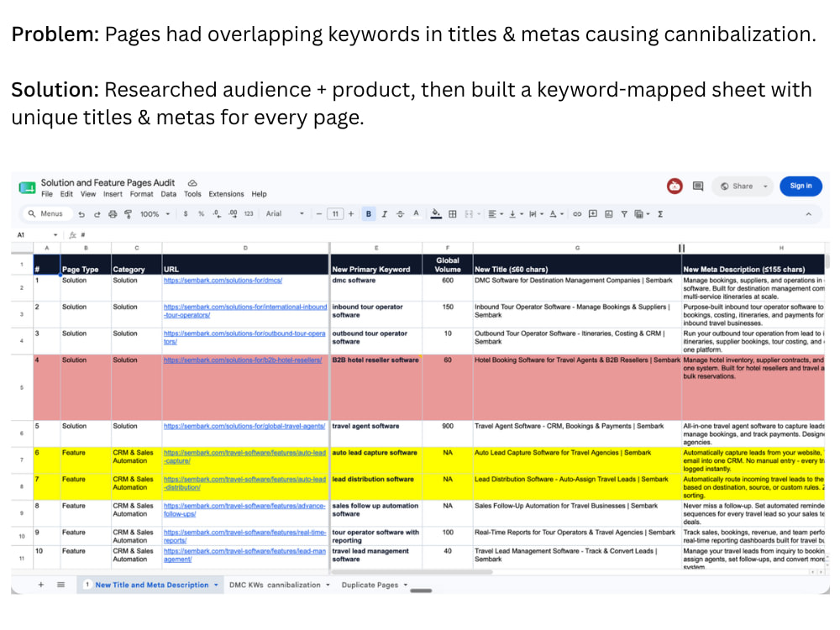Search the menus box
This screenshot has height=630, width=840.
coord(45,213)
